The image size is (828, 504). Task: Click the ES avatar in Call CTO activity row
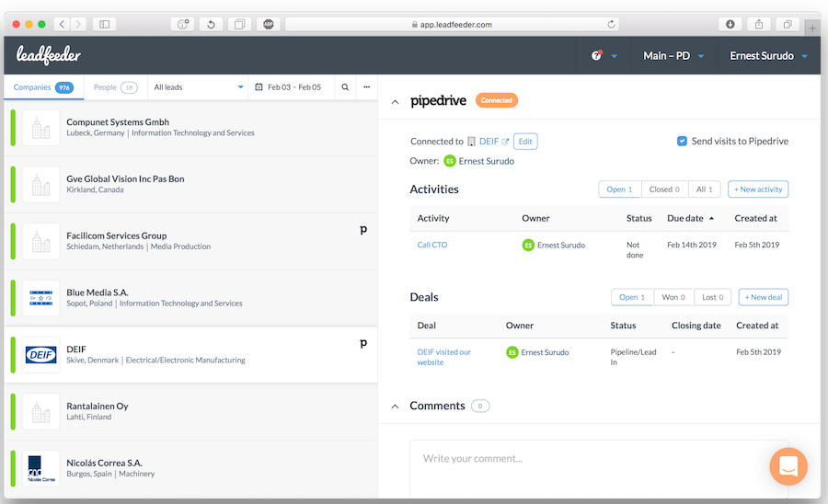528,245
